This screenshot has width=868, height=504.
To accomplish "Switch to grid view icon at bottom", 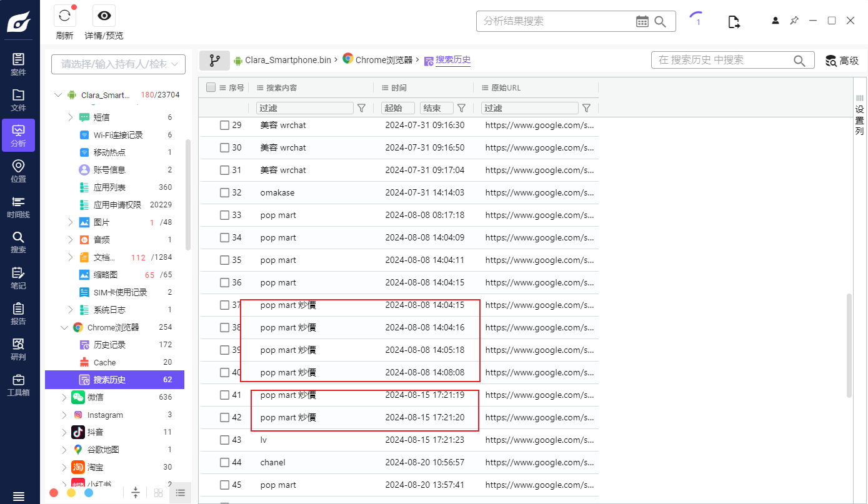I will pyautogui.click(x=159, y=493).
